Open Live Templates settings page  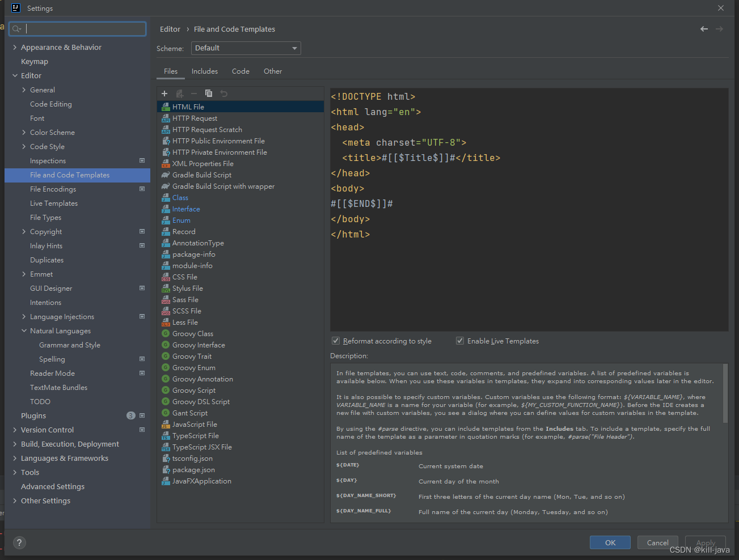[54, 203]
